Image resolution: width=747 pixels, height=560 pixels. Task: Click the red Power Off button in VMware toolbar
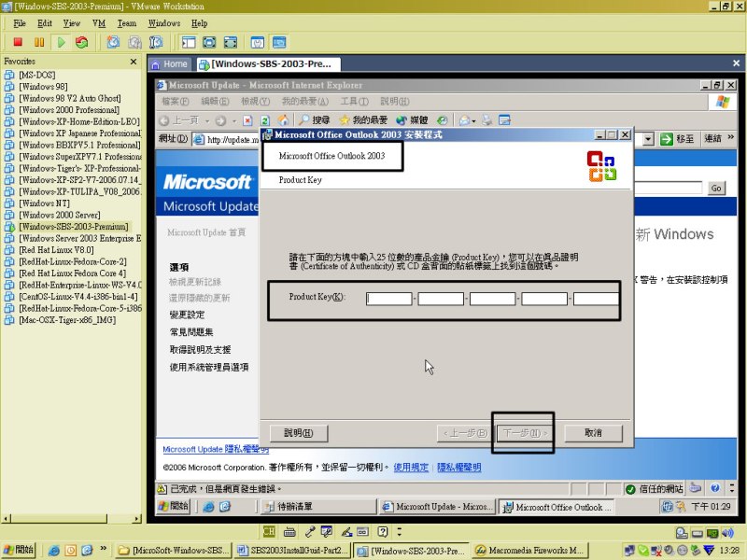coord(18,42)
